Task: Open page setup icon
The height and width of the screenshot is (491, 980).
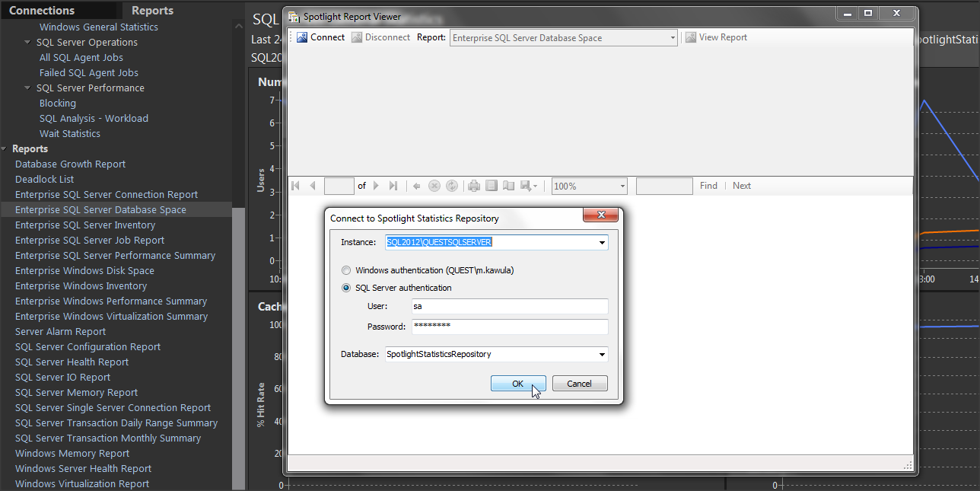Action: point(508,186)
